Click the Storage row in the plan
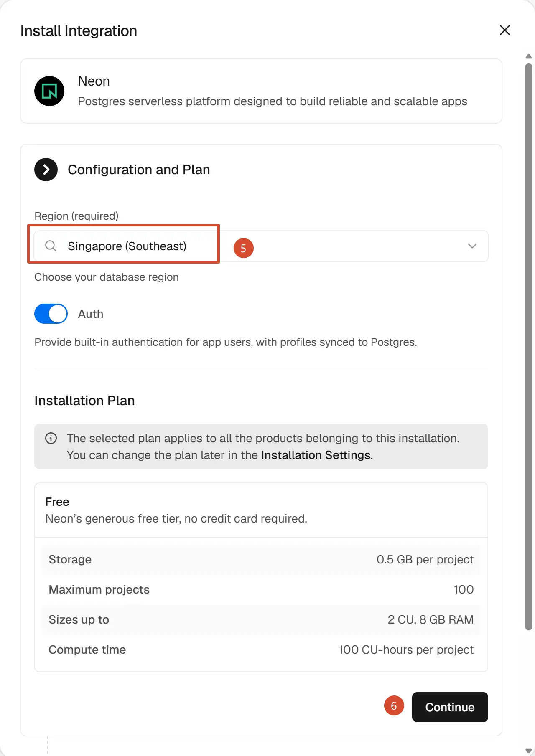Image resolution: width=535 pixels, height=756 pixels. (261, 559)
